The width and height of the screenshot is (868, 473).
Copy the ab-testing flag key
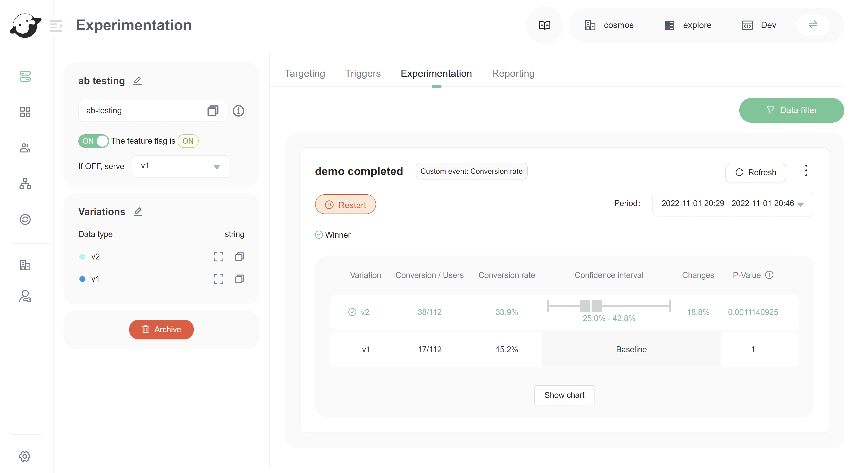click(213, 111)
